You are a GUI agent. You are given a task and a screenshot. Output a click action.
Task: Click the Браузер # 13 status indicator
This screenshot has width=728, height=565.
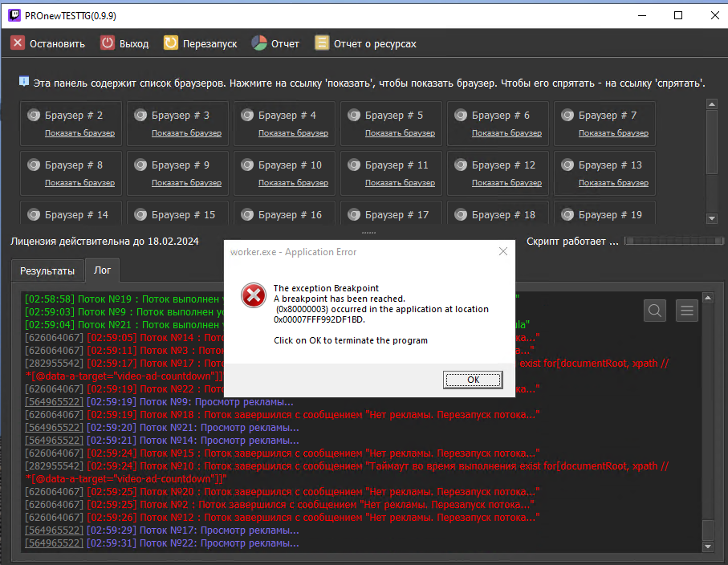click(567, 165)
